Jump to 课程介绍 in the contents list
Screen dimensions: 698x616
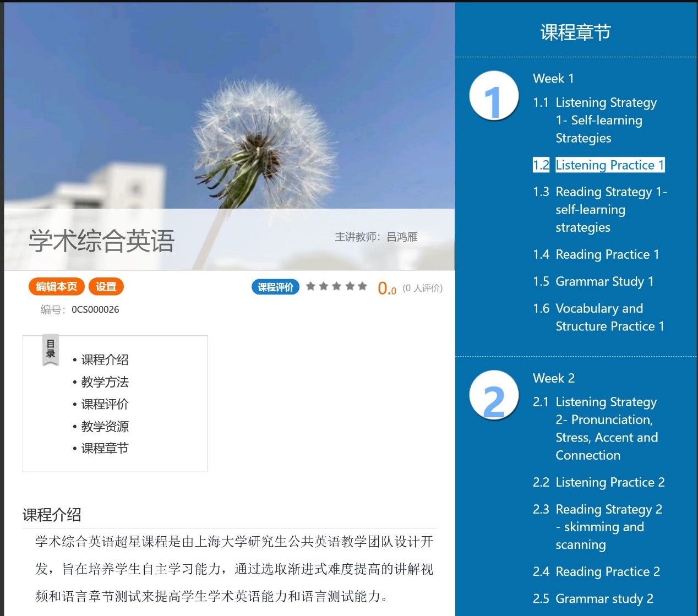[x=105, y=360]
